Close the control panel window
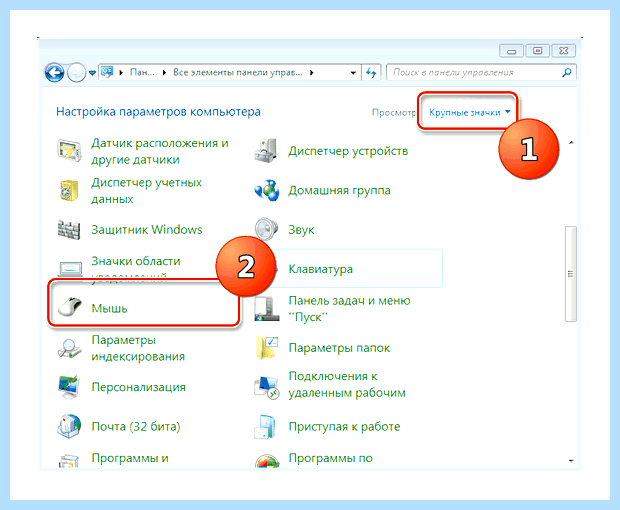This screenshot has height=510, width=620. tap(563, 51)
